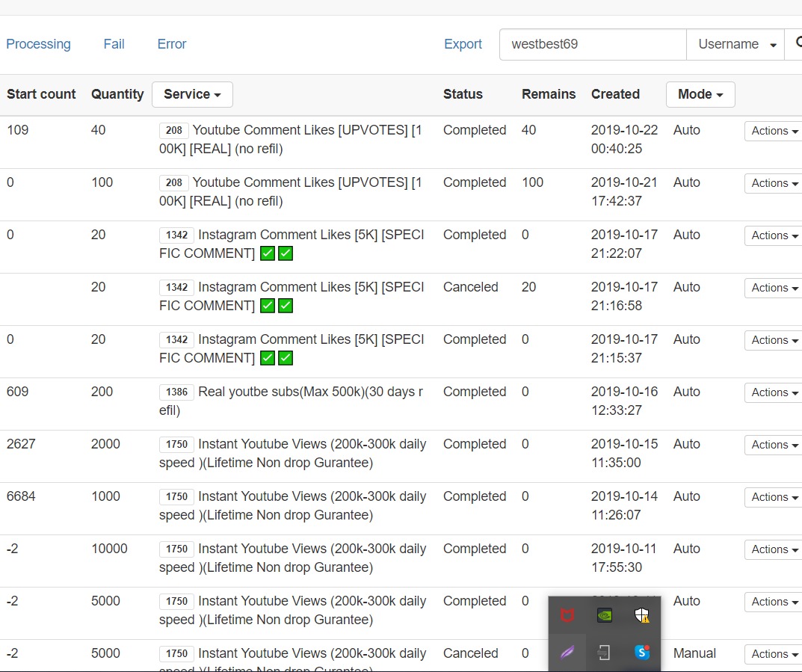Image resolution: width=802 pixels, height=672 pixels.
Task: Open Actions for the 2019-10-21 17:42:37 order
Action: 774,183
